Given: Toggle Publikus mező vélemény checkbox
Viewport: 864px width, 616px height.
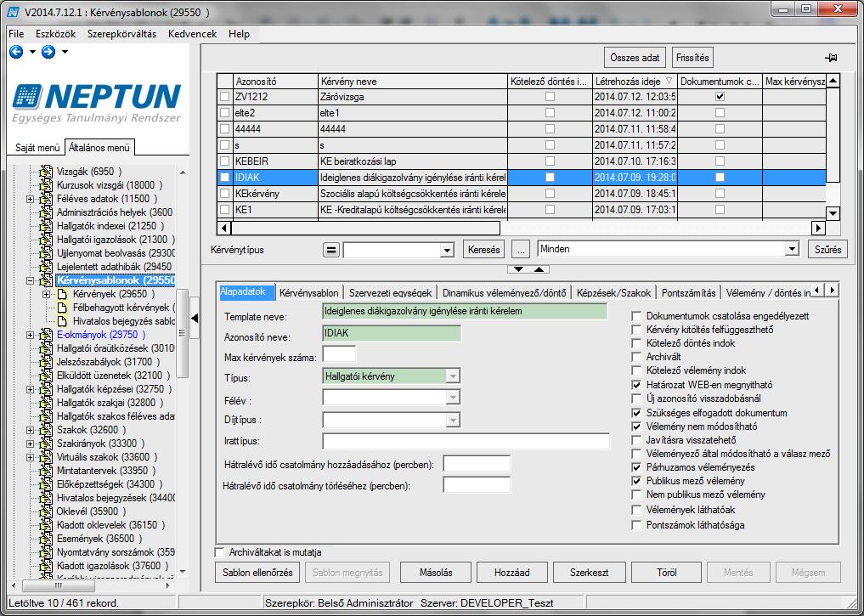Looking at the screenshot, I should tap(636, 481).
